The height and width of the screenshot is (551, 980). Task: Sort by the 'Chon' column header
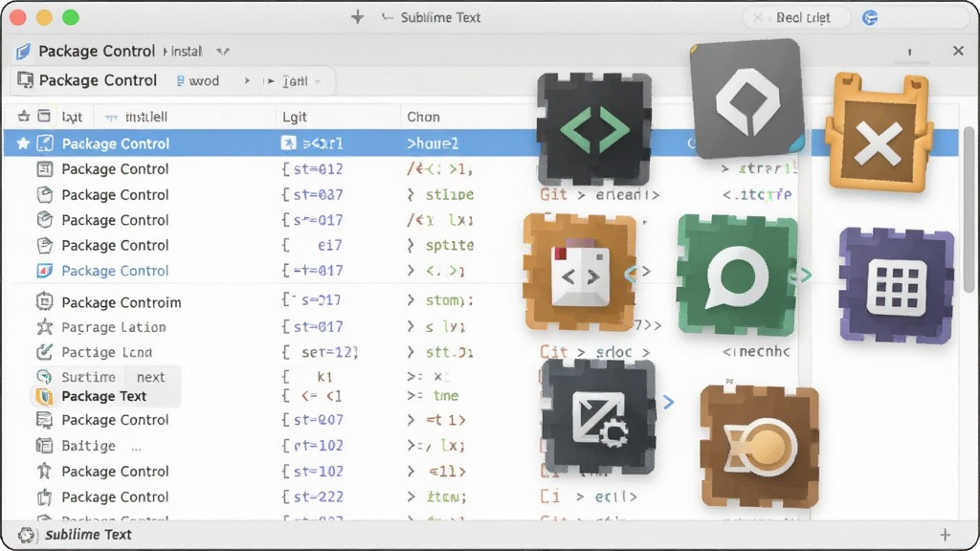423,117
